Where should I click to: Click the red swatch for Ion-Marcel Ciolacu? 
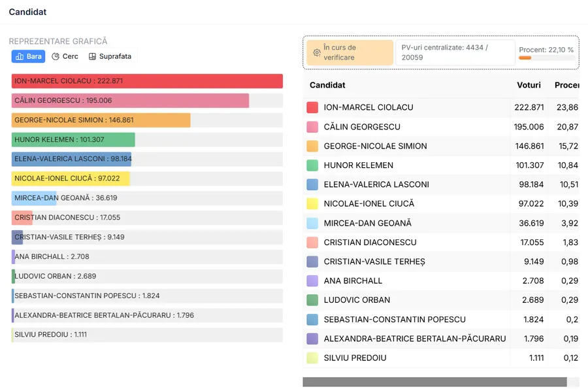coord(312,108)
